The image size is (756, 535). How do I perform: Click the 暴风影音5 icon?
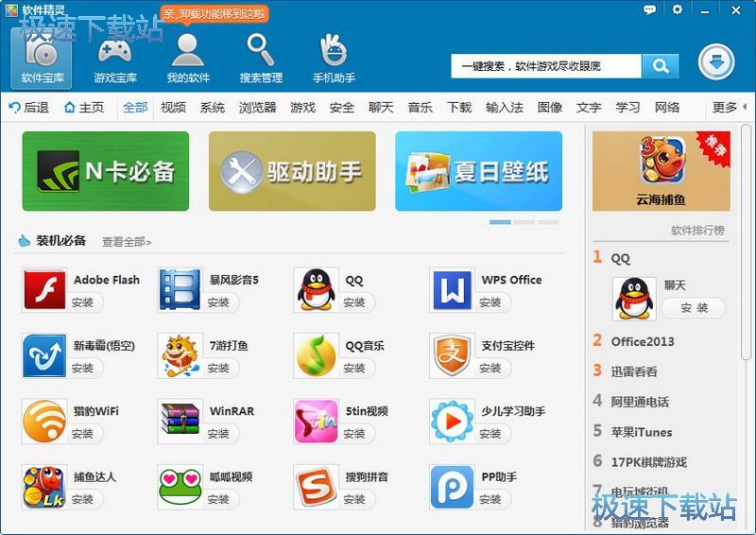tap(180, 289)
